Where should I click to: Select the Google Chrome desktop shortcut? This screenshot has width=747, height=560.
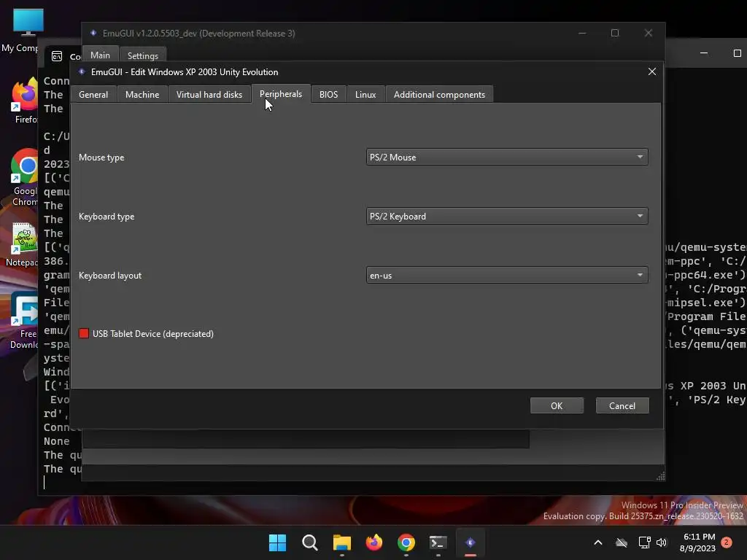pyautogui.click(x=24, y=177)
